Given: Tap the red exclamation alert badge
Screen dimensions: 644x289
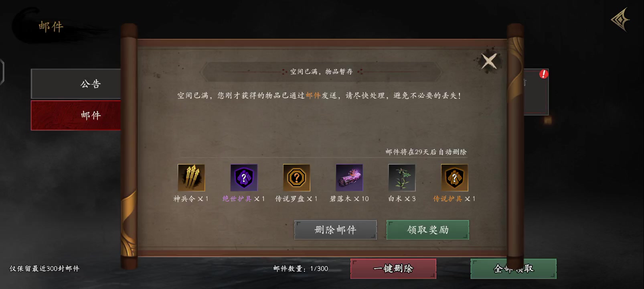Looking at the screenshot, I should pyautogui.click(x=543, y=74).
